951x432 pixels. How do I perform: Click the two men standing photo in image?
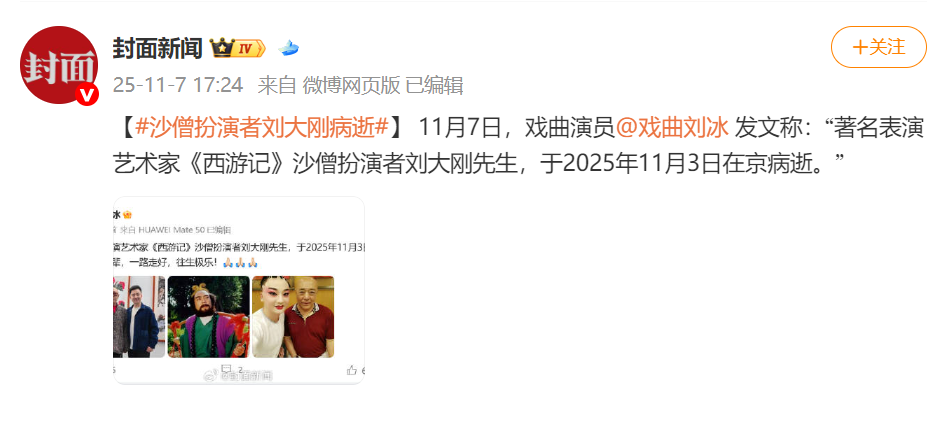[139, 317]
